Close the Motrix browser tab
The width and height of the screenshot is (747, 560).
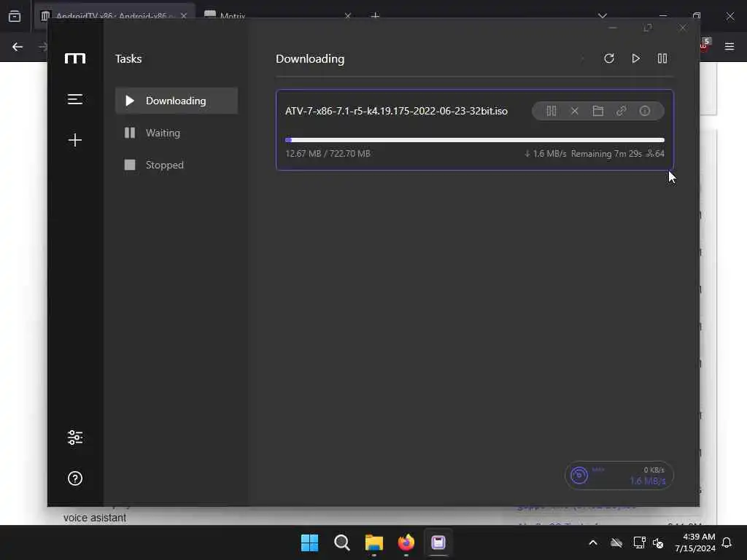pos(348,16)
